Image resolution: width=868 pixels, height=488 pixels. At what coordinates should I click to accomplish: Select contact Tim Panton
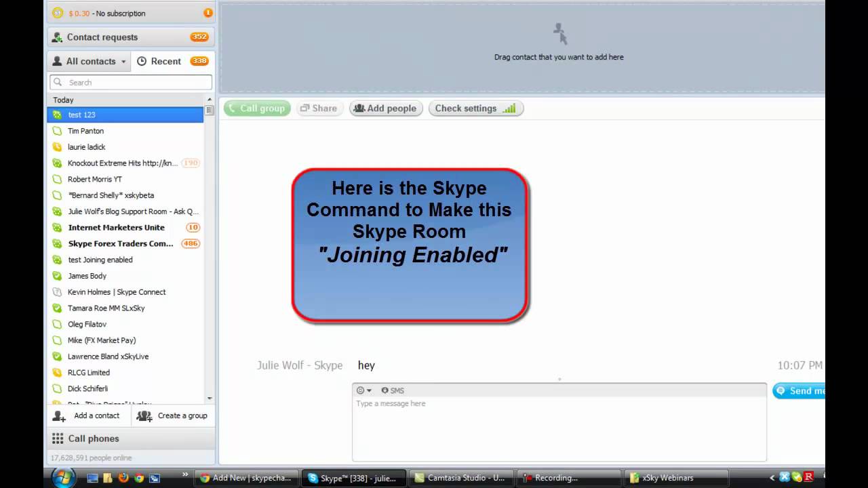pos(125,131)
